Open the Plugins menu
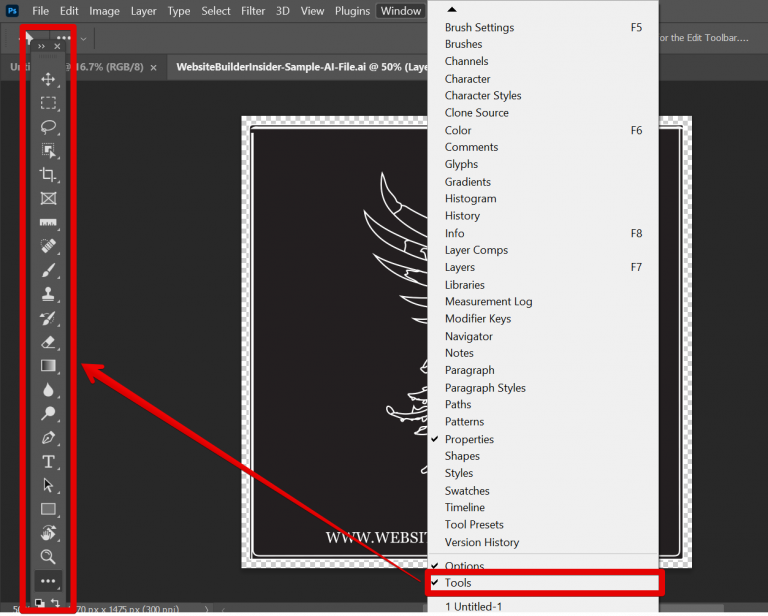The height and width of the screenshot is (616, 768). [x=352, y=11]
